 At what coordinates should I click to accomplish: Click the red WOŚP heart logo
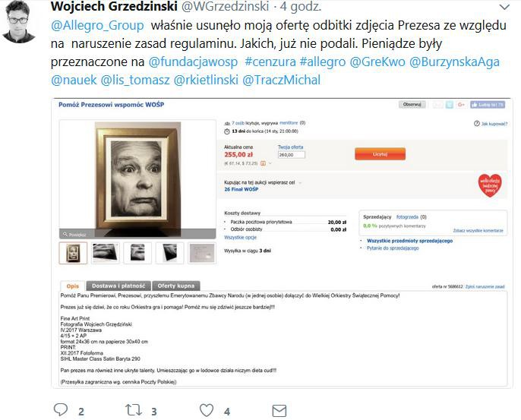click(490, 185)
